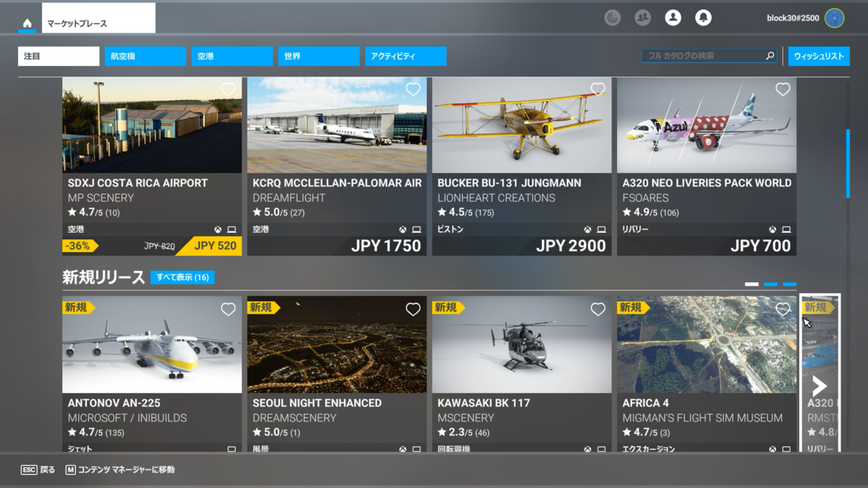Open the ウィッシュリスト button
Screen dimensions: 868x488
[x=819, y=56]
